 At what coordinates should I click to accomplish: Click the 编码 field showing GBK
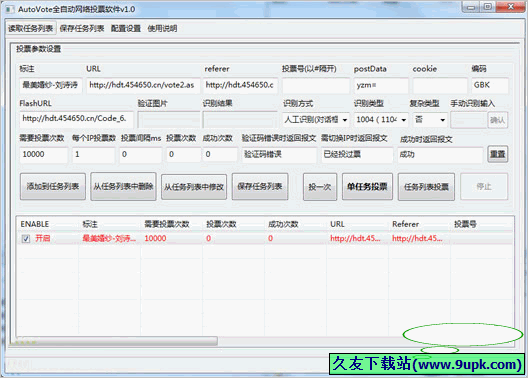pyautogui.click(x=490, y=85)
